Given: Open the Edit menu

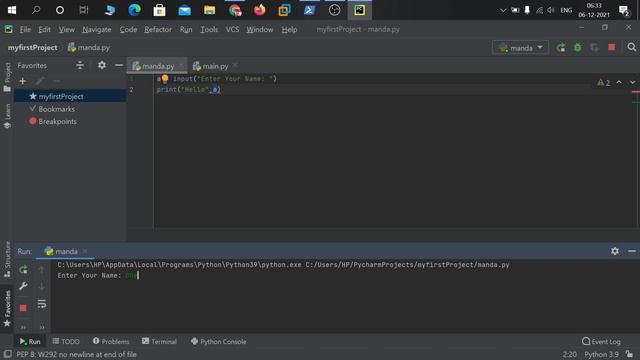Looking at the screenshot, I should pyautogui.click(x=44, y=29).
